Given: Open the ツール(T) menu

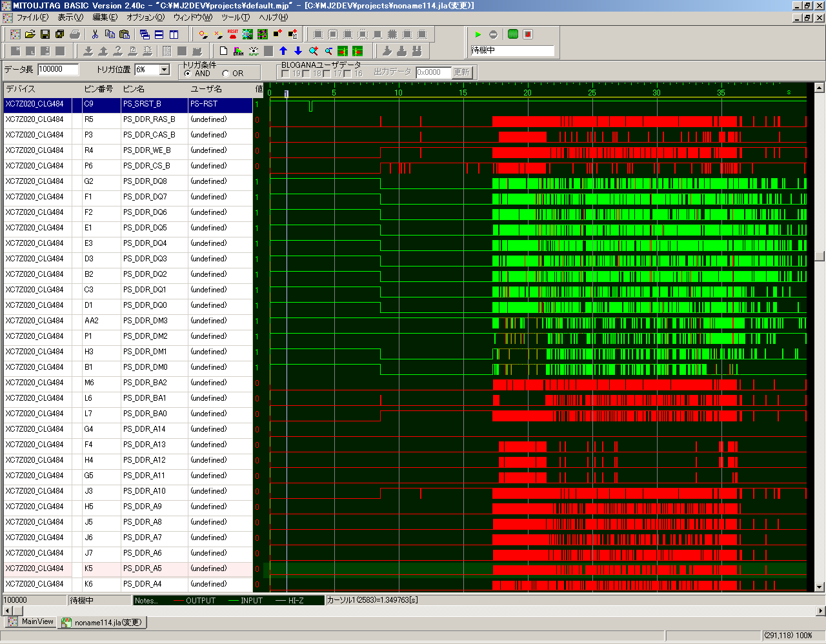Looking at the screenshot, I should coord(235,17).
